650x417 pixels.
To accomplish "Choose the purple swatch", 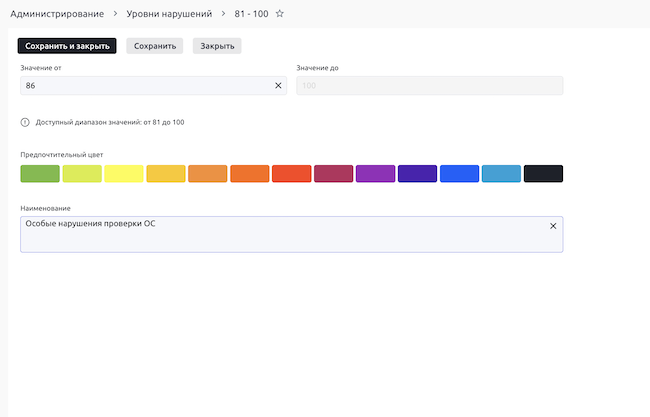I will [x=376, y=174].
